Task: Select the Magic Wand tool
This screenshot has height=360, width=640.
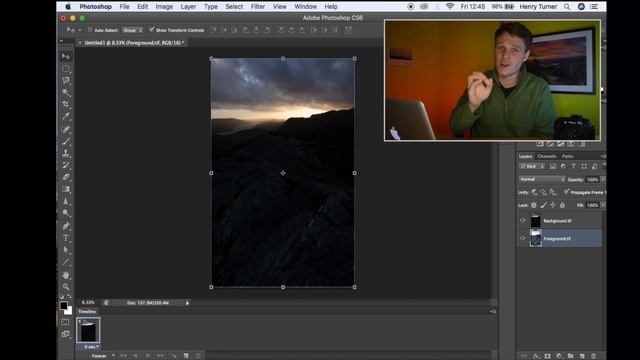Action: (66, 93)
